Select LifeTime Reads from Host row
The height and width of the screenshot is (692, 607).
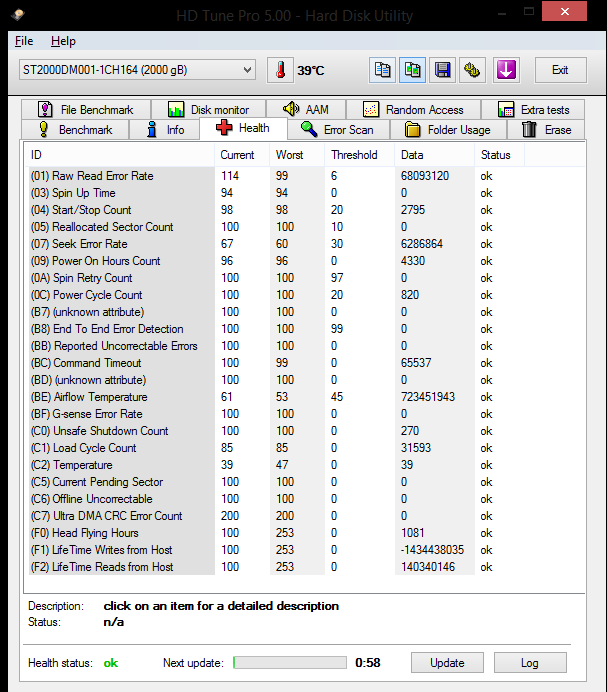(276, 567)
